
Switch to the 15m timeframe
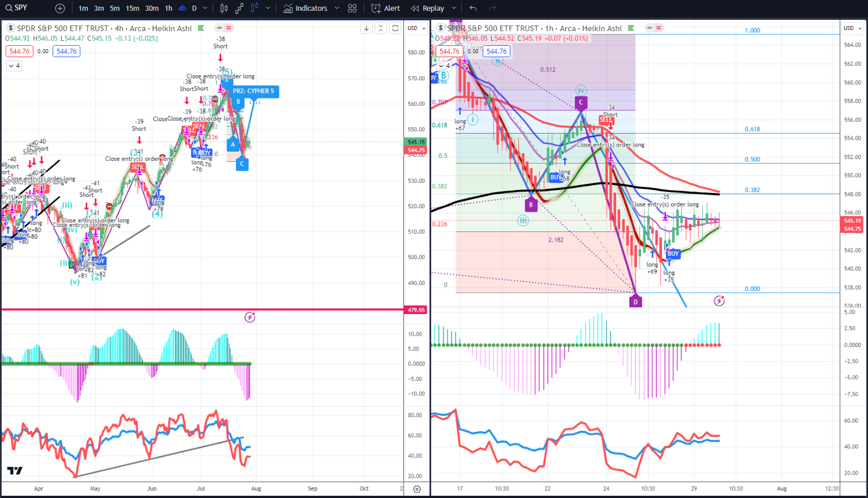pos(132,8)
